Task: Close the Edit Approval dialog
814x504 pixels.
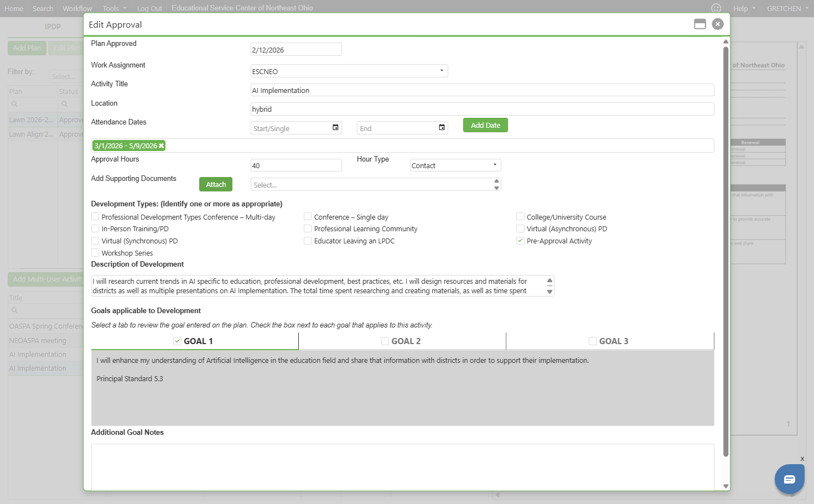Action: click(718, 24)
